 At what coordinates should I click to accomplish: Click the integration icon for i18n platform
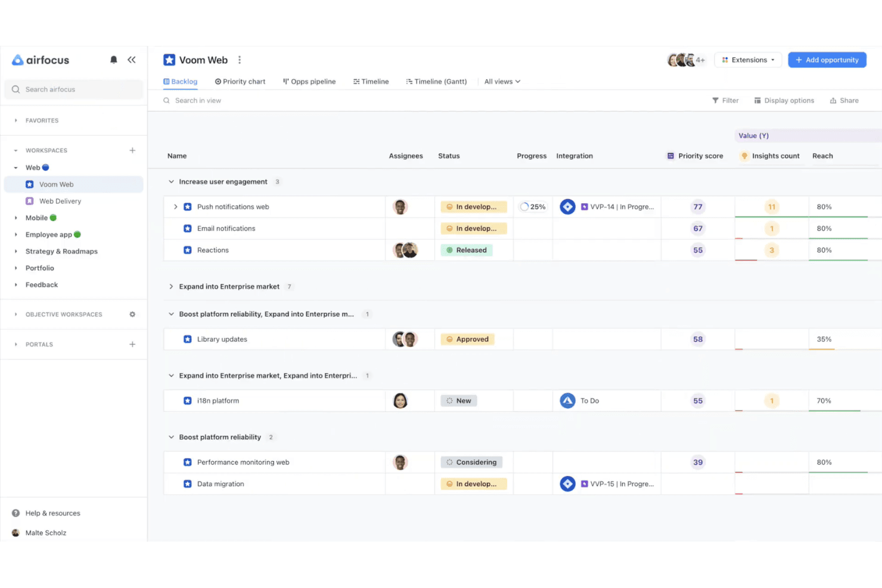567,401
